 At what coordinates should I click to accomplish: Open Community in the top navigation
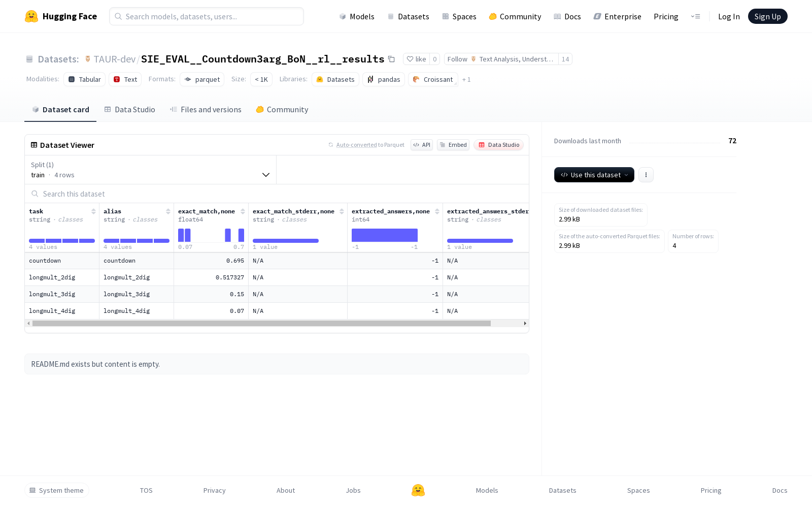(515, 16)
